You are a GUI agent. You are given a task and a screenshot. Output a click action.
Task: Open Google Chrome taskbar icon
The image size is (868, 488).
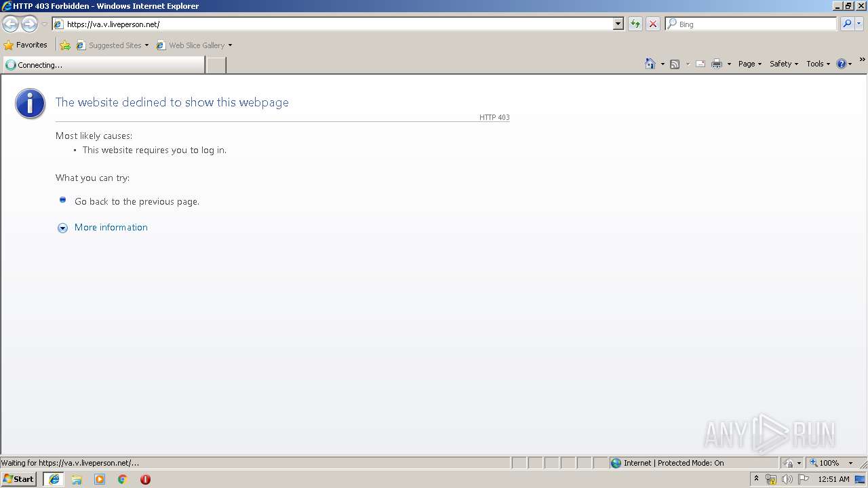click(123, 479)
